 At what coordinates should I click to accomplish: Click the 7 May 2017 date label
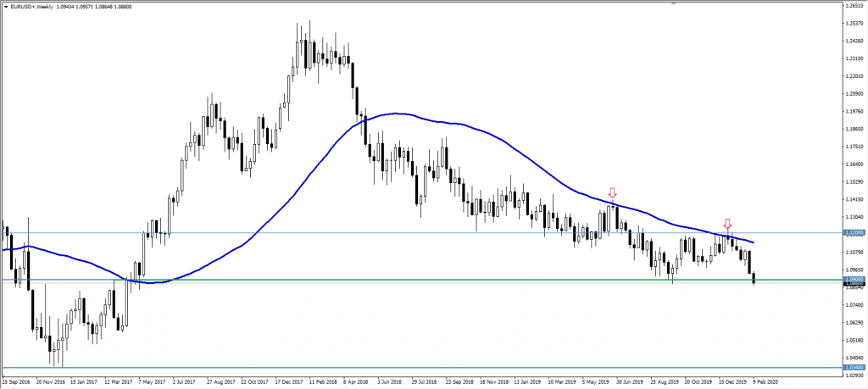[x=153, y=382]
